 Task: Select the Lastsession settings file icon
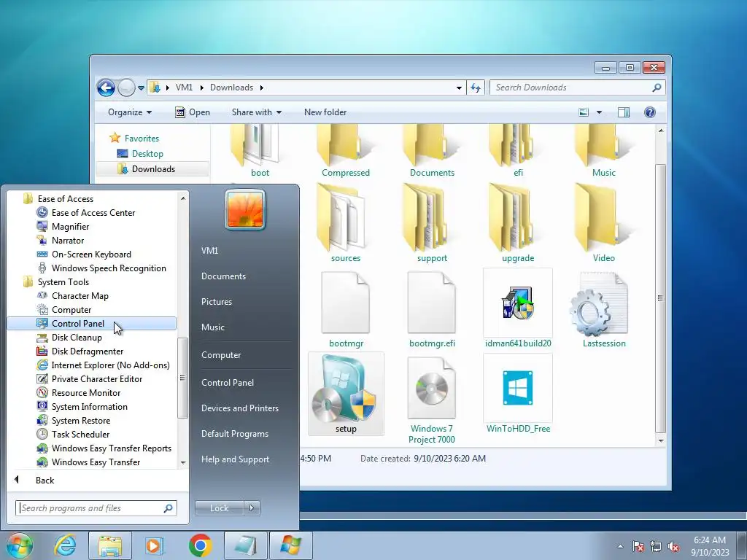599,304
